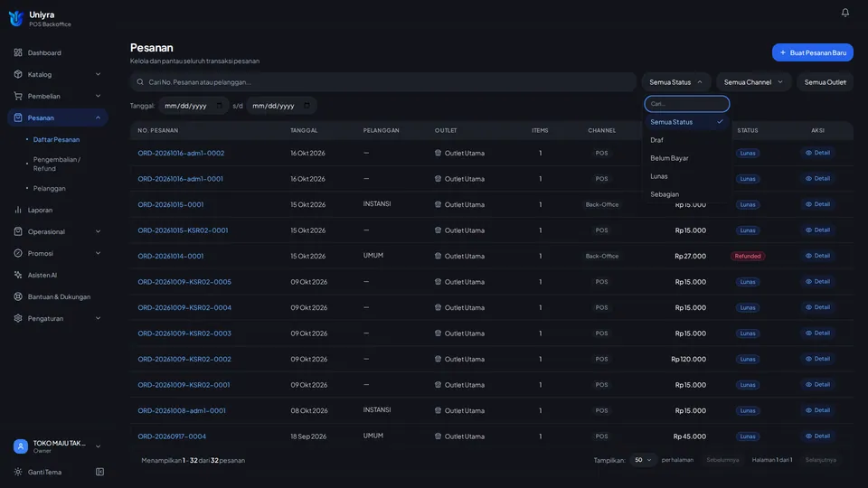Open the Semua Outlet dropdown
The image size is (868, 488).
(825, 82)
